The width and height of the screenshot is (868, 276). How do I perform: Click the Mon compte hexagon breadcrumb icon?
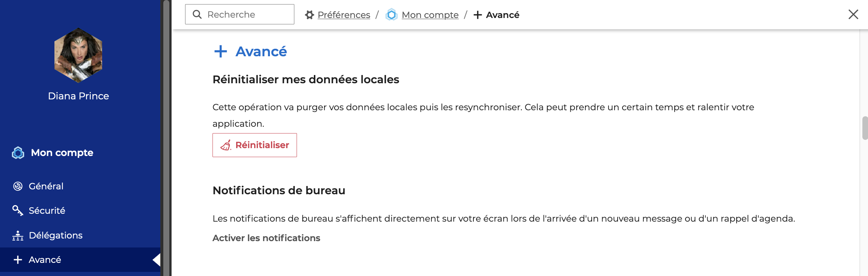(x=392, y=15)
